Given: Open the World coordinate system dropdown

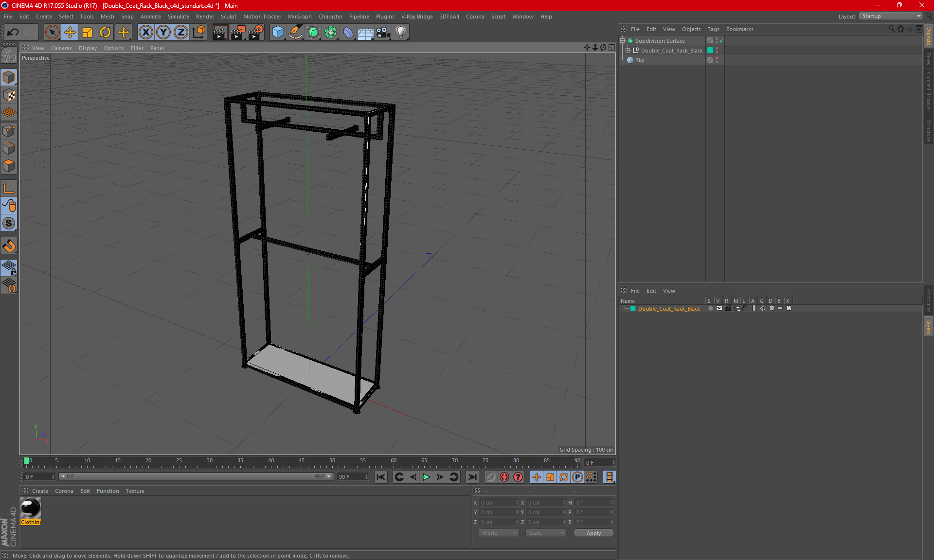Looking at the screenshot, I should coord(499,533).
